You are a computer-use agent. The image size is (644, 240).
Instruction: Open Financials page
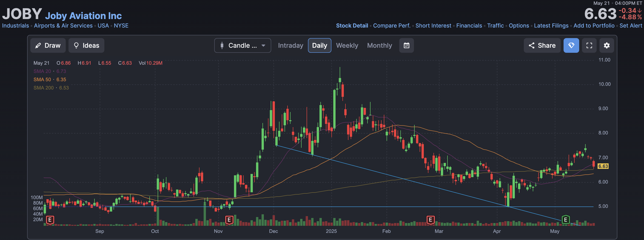click(x=469, y=25)
